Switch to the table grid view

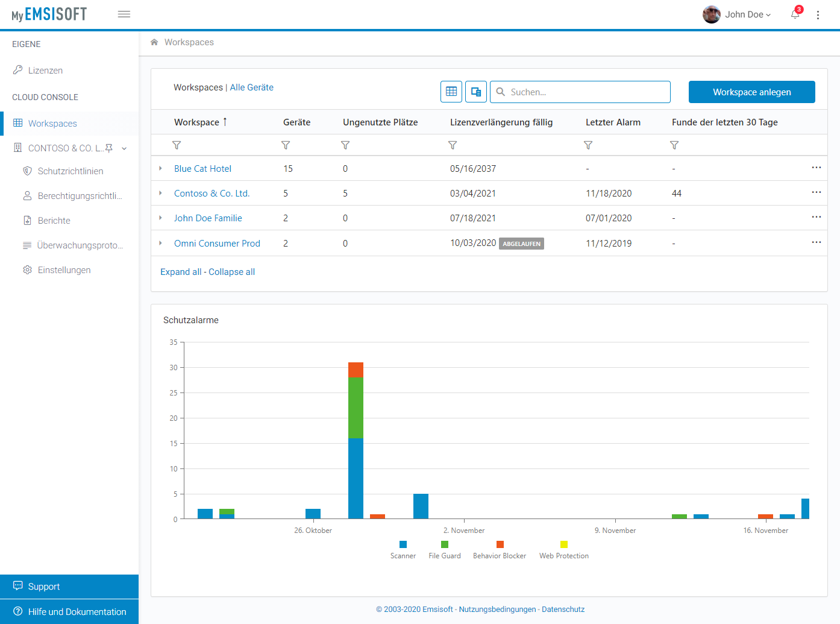point(451,92)
